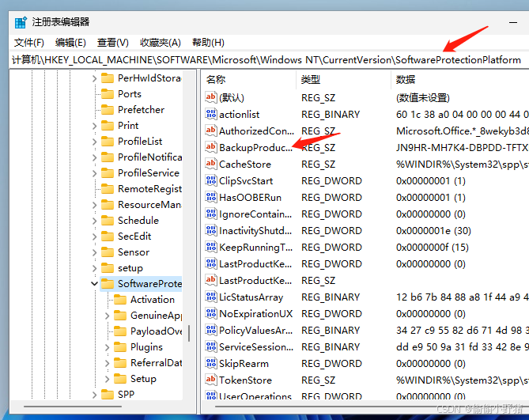
Task: Click the 0x0000001e (30) data cell
Action: (433, 231)
